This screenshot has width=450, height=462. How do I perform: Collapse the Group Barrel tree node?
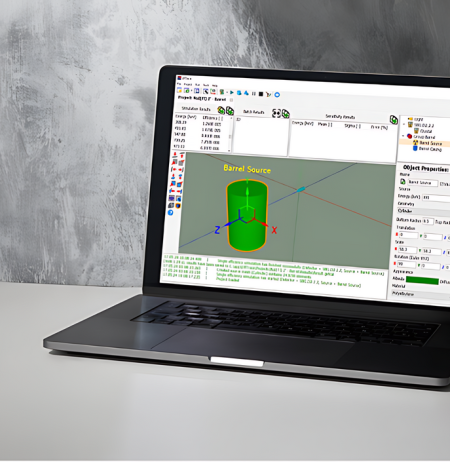pos(403,136)
